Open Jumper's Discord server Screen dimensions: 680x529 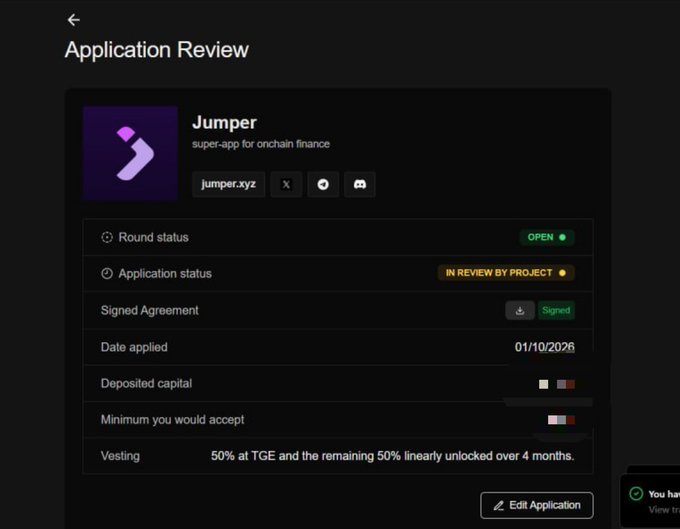point(360,184)
